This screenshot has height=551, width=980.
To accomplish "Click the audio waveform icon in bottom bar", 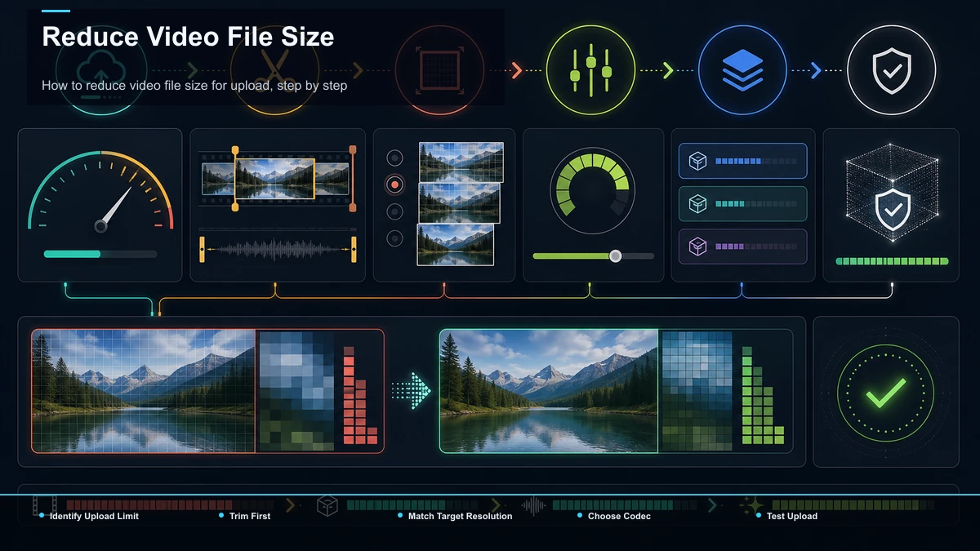I will (534, 505).
